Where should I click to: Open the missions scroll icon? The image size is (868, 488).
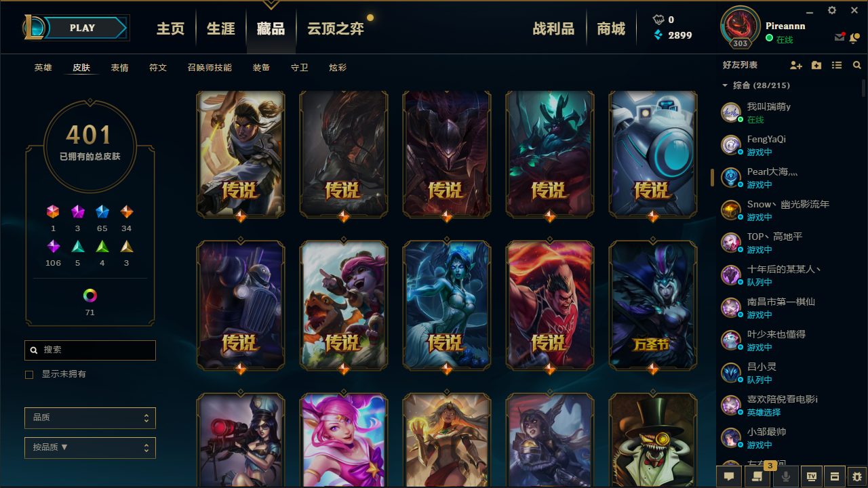tap(757, 476)
